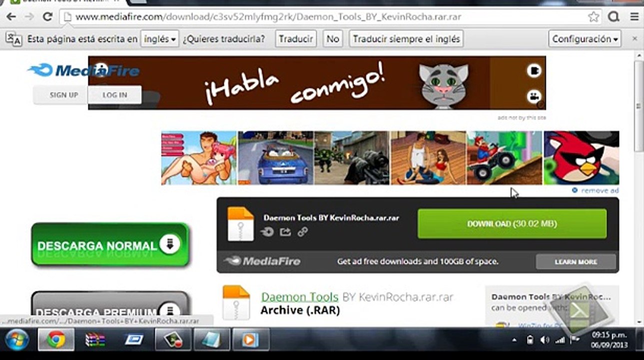Click the MediaFire logo
The height and width of the screenshot is (360, 644).
tap(83, 70)
